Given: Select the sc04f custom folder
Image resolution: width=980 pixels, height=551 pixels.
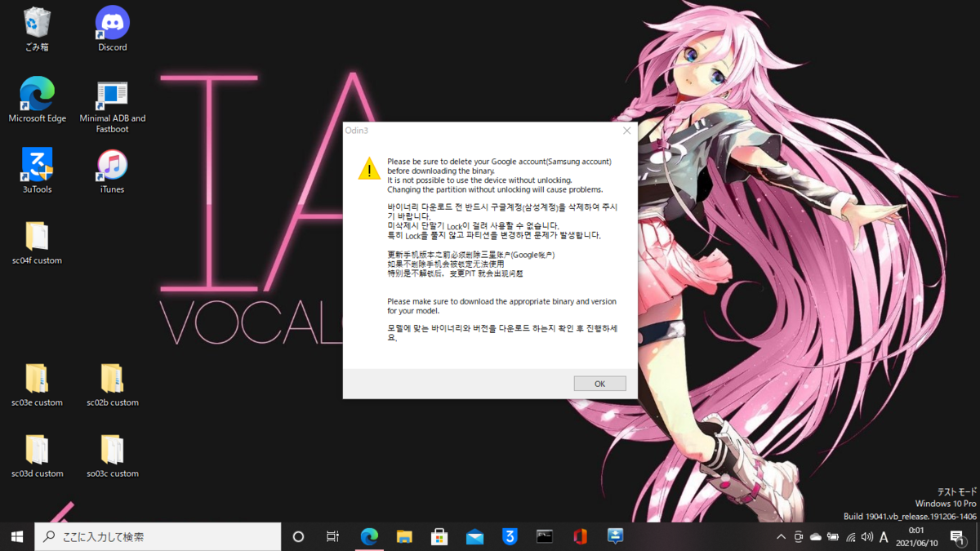Looking at the screenshot, I should 37,242.
